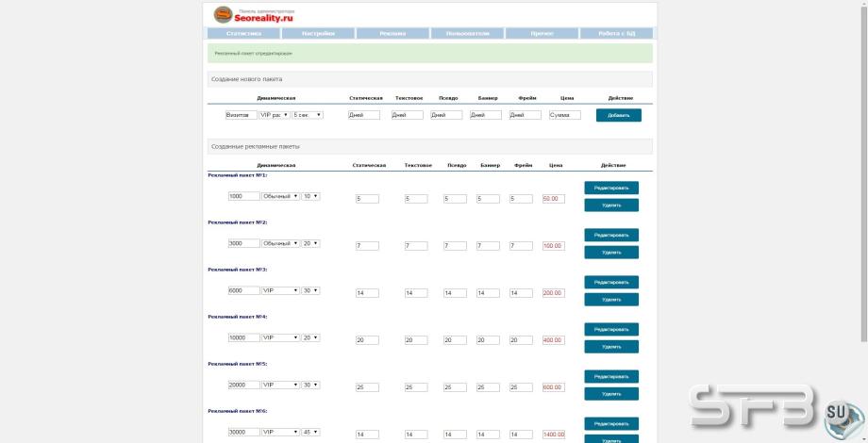Open the seconds dropdown of package №3 showing 30

pyautogui.click(x=310, y=290)
